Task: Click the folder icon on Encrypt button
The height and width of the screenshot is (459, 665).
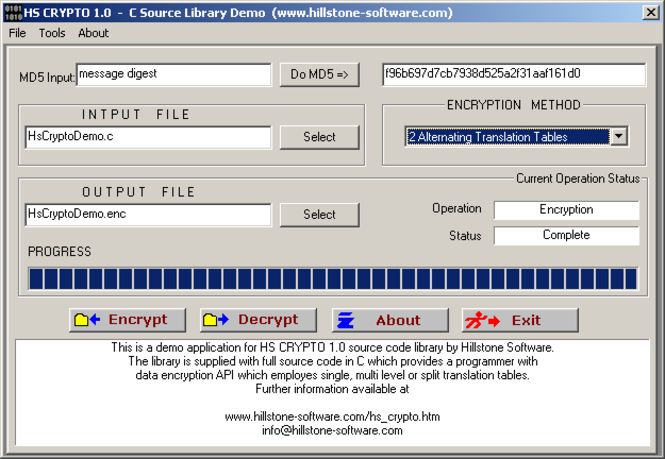Action: coord(87,319)
